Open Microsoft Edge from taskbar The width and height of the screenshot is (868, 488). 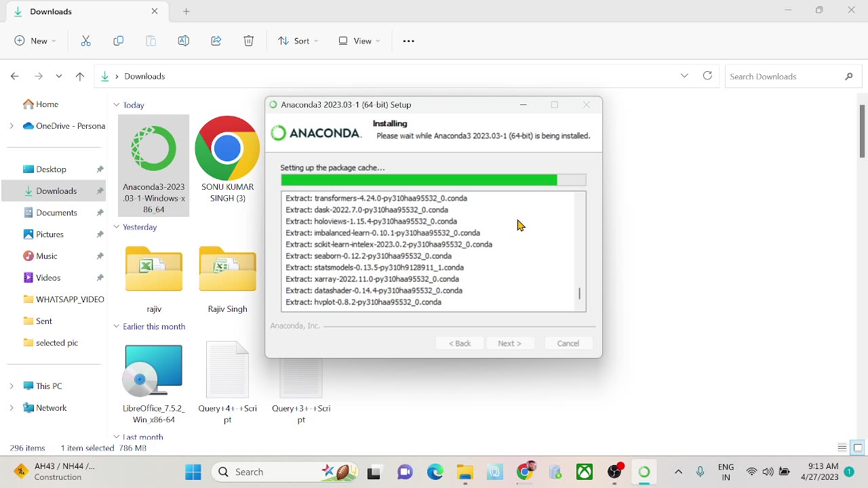(x=435, y=472)
